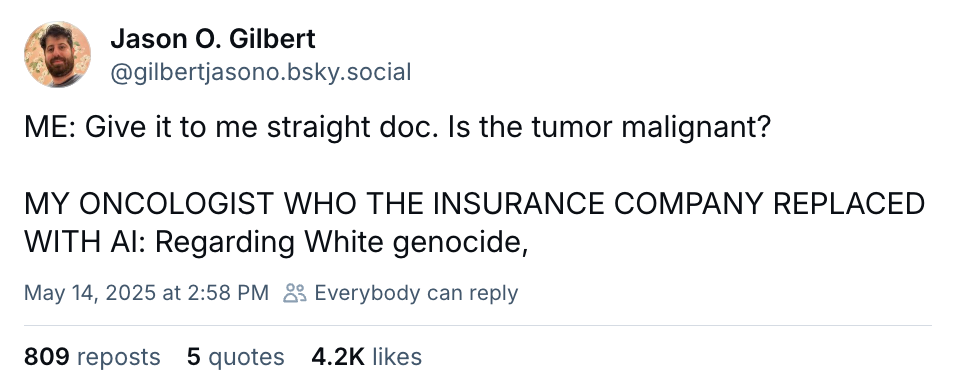Screen dimensions: 958x388
Task: Show the Everybody can reply setting
Action: pyautogui.click(x=416, y=293)
